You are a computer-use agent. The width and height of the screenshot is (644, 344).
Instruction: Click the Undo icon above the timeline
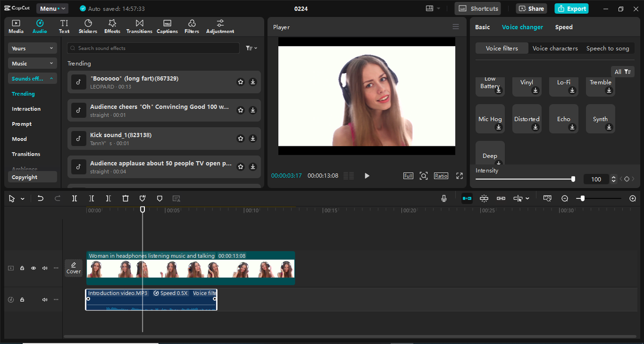pyautogui.click(x=40, y=198)
